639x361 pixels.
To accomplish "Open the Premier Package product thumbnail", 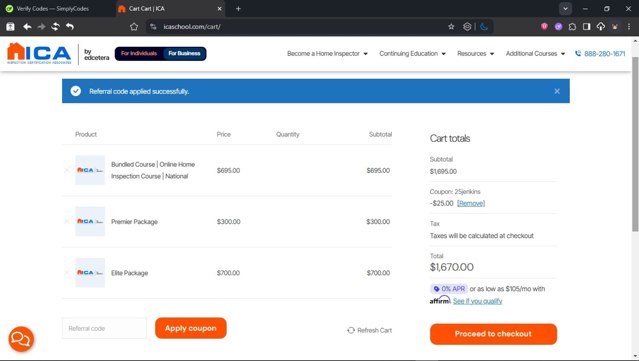I will tap(90, 221).
